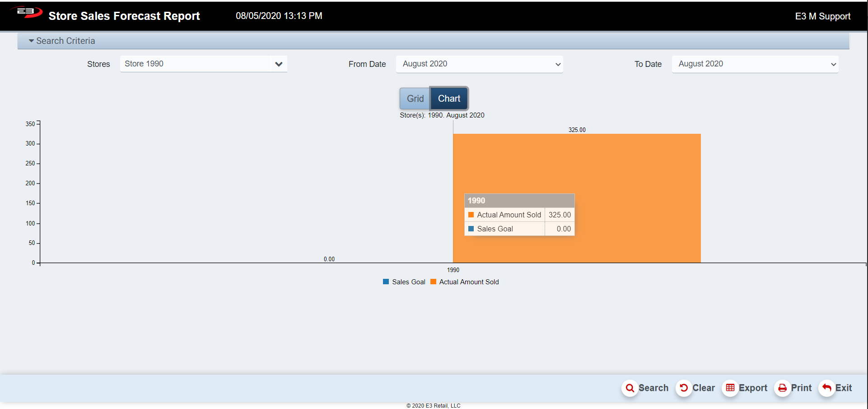Toggle Sales Goal series in legend

pyautogui.click(x=404, y=282)
